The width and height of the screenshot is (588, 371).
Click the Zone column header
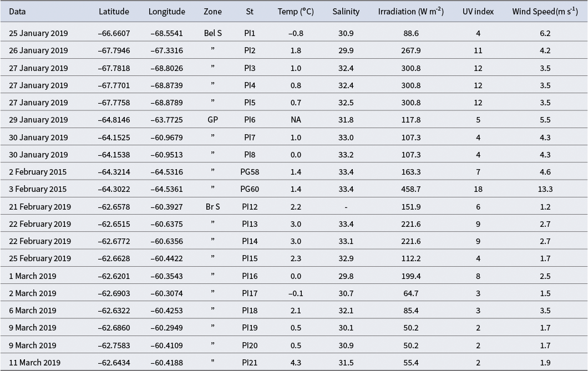[212, 12]
